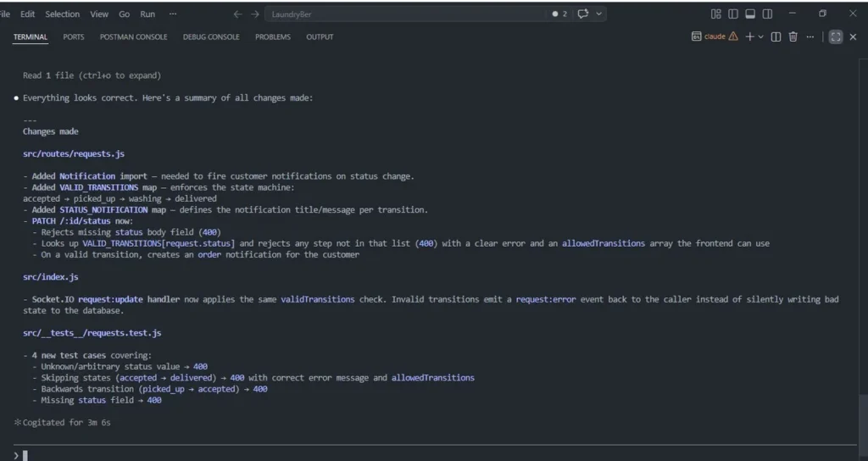Viewport: 868px width, 461px height.
Task: Expand the chat dropdown chevron
Action: coord(598,14)
